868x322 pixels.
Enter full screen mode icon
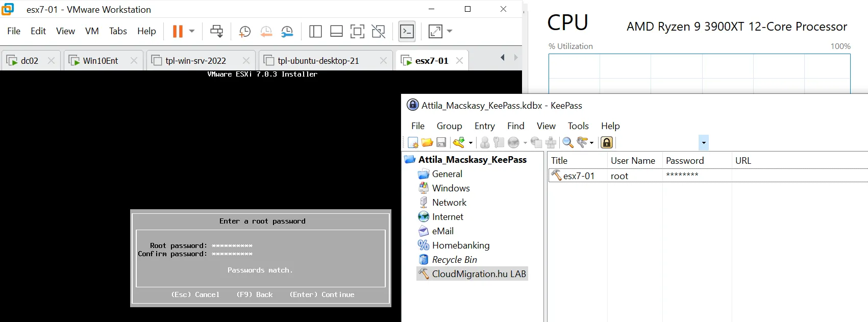(x=357, y=32)
